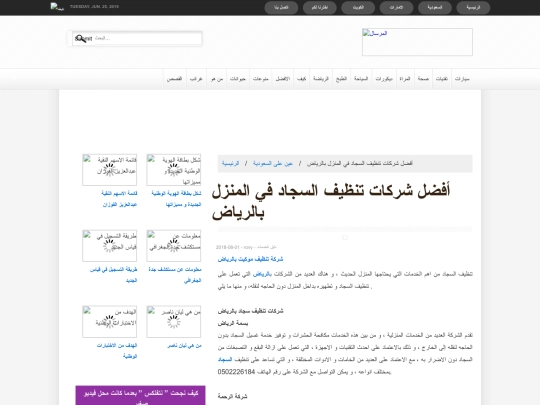Open thumbnail قائمة الاسهم النقية عبدالعزيز الفوزان
540x405 pixels.
point(110,170)
